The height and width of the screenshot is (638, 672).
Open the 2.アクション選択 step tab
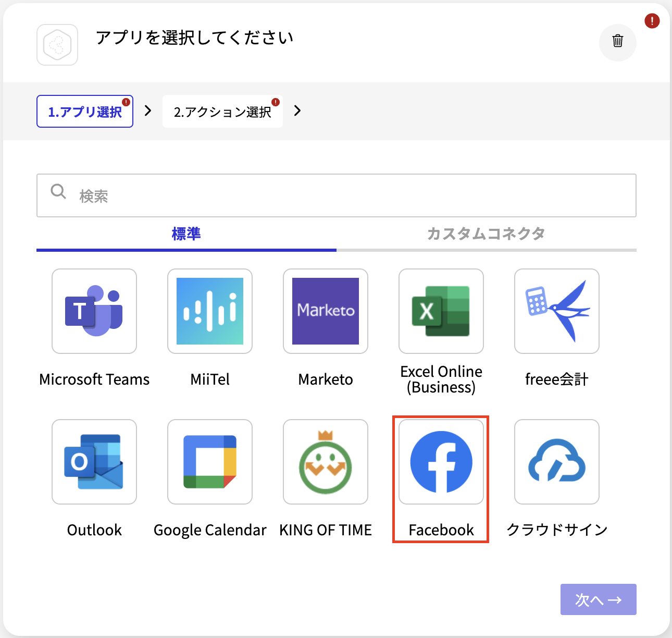pos(222,111)
